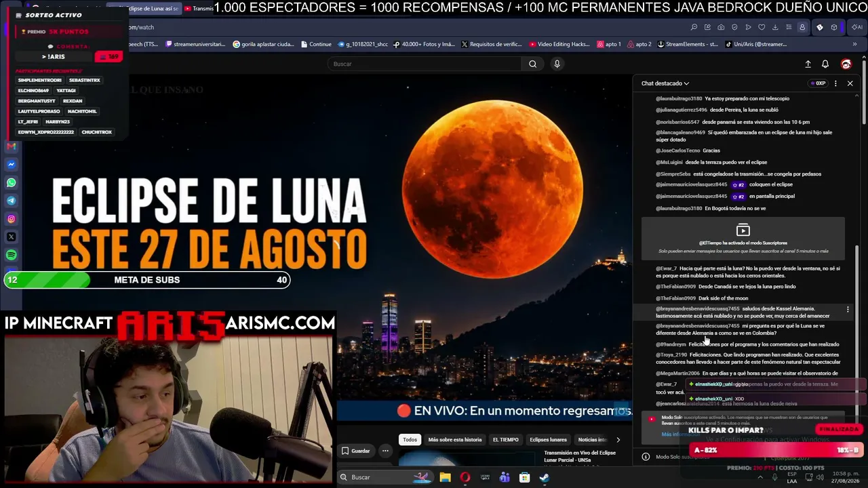
Task: Open the YouTube account avatar menu
Action: coord(846,64)
